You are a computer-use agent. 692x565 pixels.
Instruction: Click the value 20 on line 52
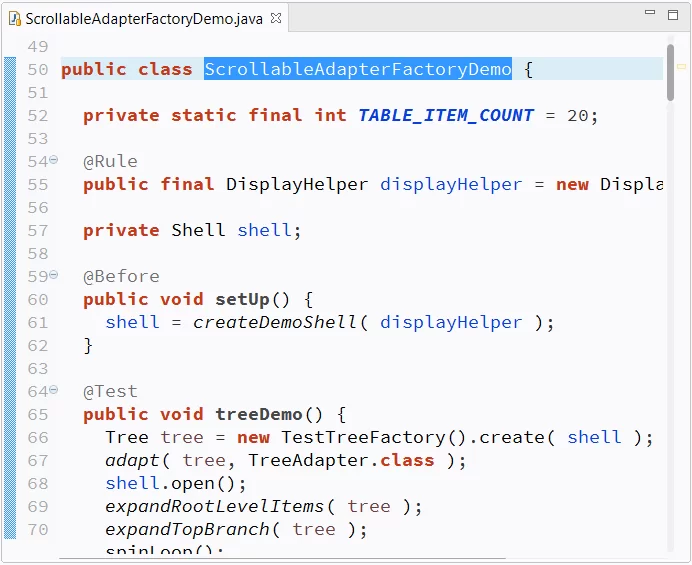[x=578, y=116]
